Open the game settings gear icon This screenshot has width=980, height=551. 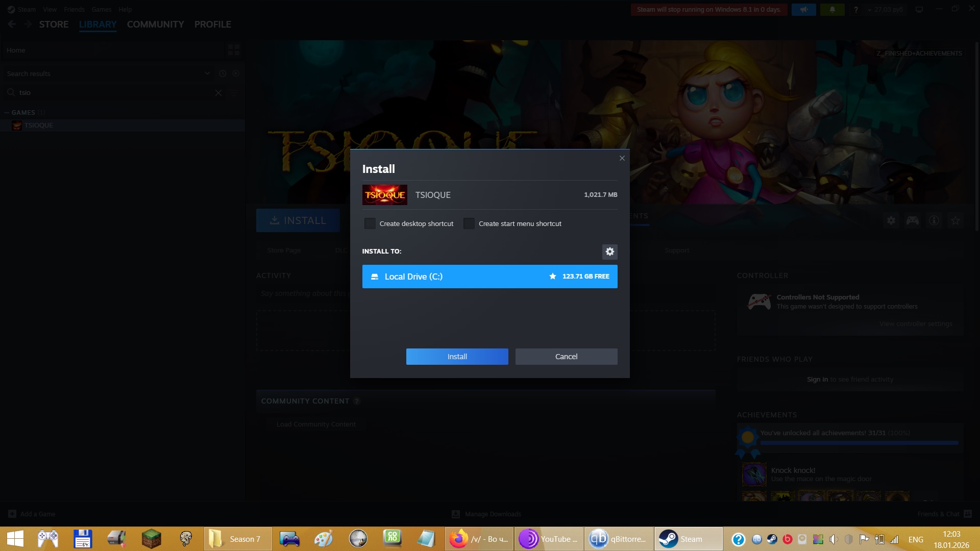coord(891,220)
